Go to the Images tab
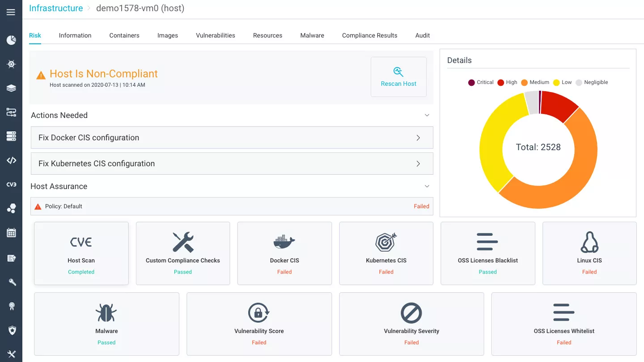Viewport: 644px width, 362px height. (168, 35)
